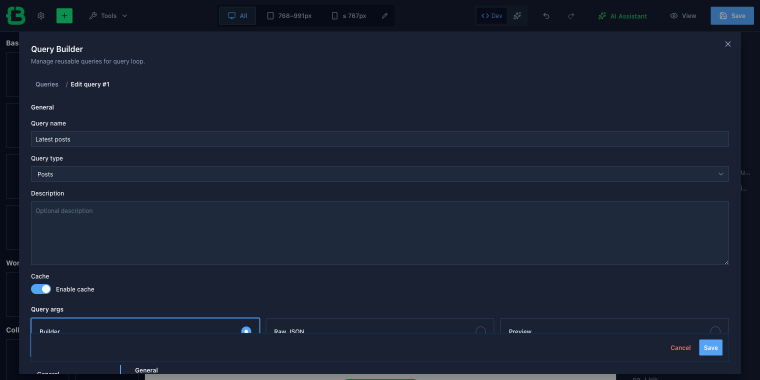760x380 pixels.
Task: Open the AI Assistant
Action: point(622,16)
